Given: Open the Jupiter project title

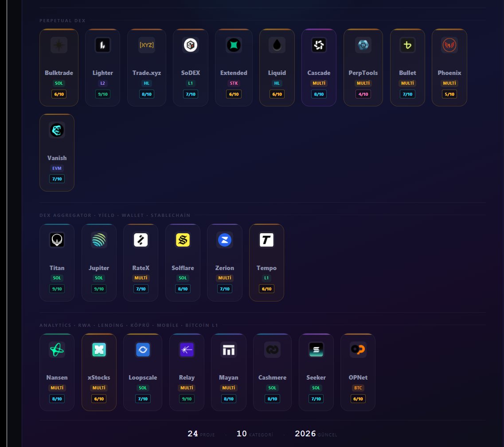Looking at the screenshot, I should [99, 268].
